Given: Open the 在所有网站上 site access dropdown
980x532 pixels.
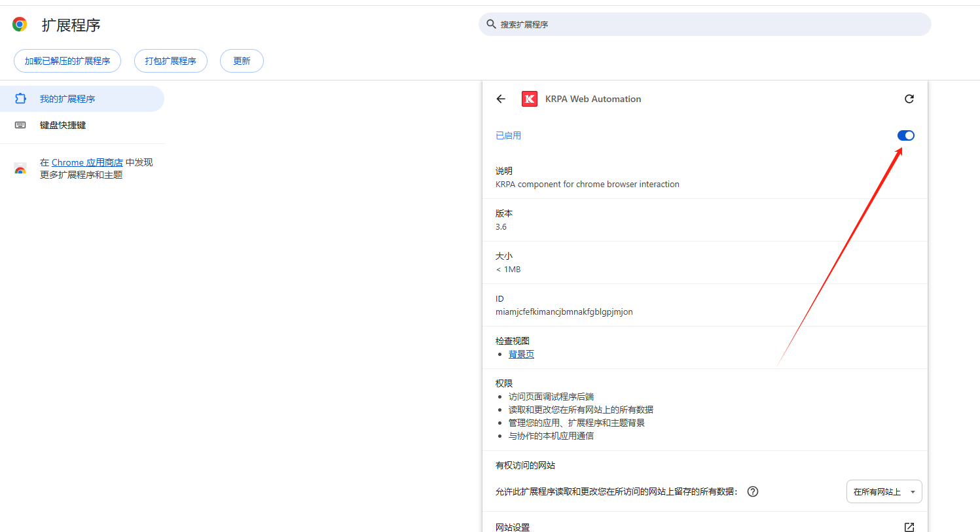Looking at the screenshot, I should pyautogui.click(x=884, y=491).
